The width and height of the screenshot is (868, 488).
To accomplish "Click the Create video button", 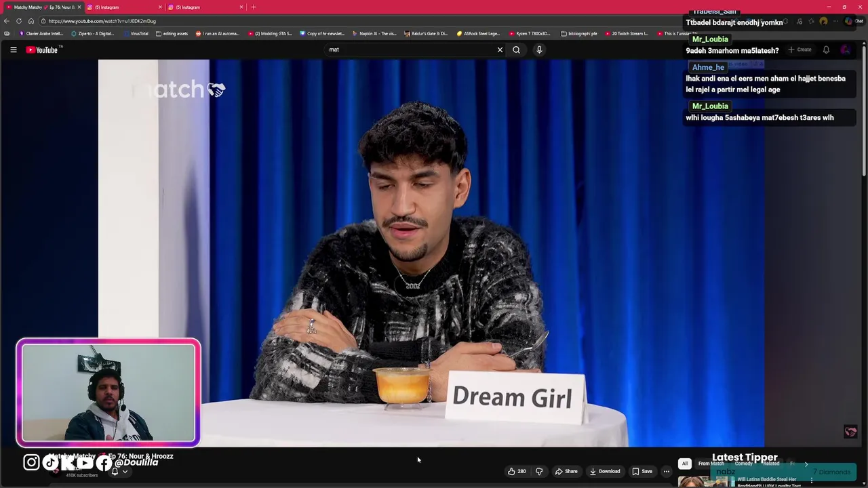I will tap(800, 49).
